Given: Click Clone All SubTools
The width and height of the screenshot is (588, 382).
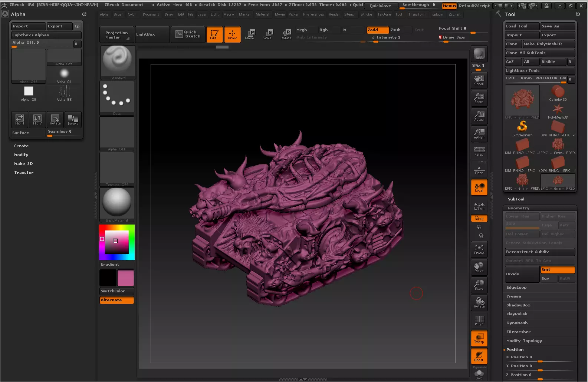Looking at the screenshot, I should tap(540, 53).
